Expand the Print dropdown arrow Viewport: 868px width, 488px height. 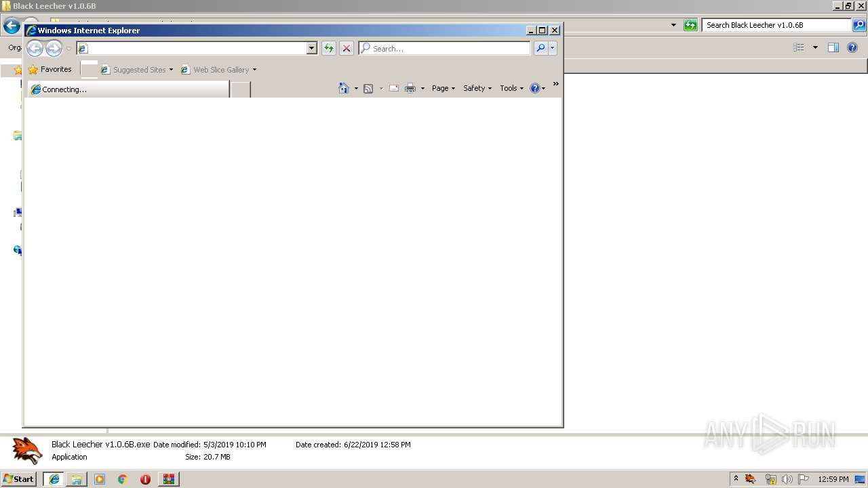click(x=422, y=89)
